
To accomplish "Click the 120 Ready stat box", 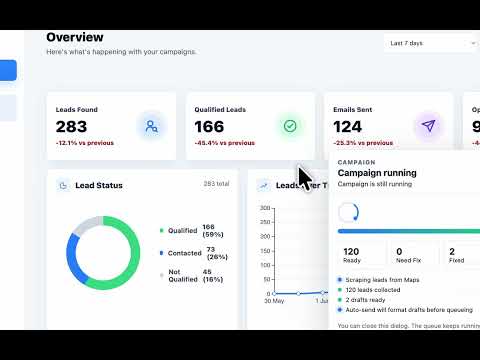I will (362, 255).
